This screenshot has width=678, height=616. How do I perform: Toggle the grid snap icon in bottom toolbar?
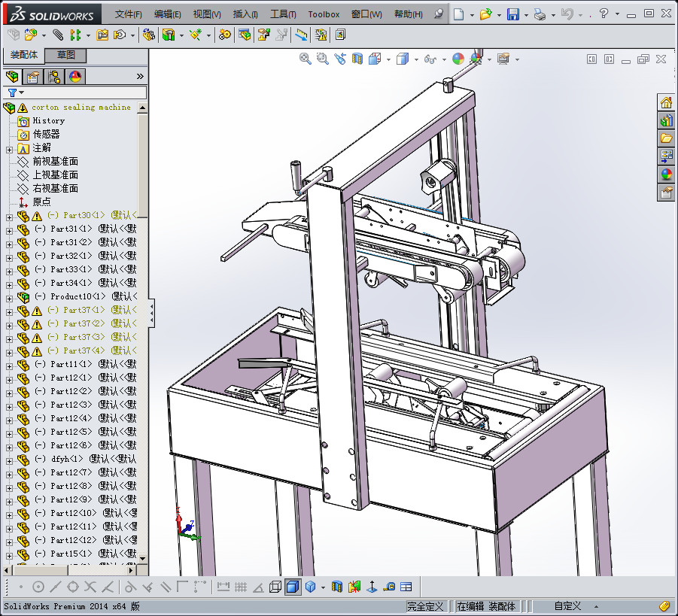coord(241,587)
